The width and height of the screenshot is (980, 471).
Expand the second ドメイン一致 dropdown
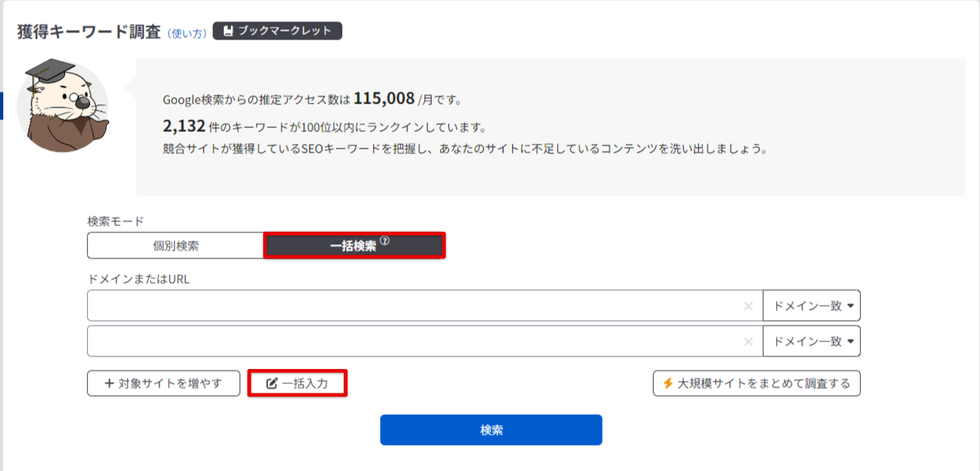click(812, 342)
